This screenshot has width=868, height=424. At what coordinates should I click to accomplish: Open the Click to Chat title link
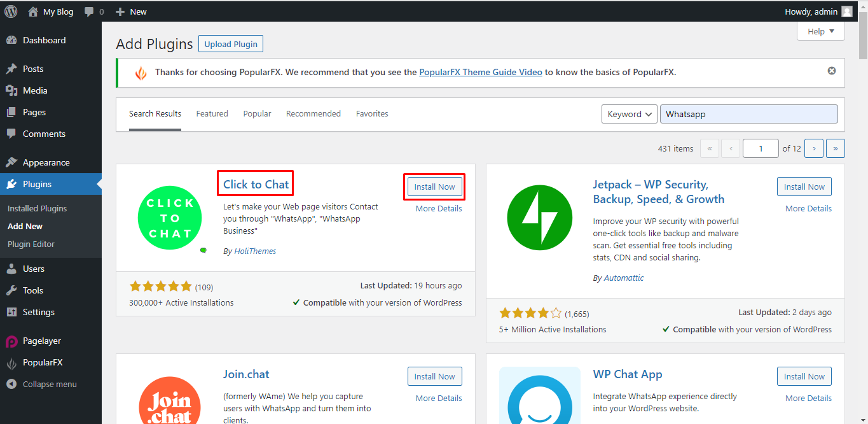click(256, 185)
